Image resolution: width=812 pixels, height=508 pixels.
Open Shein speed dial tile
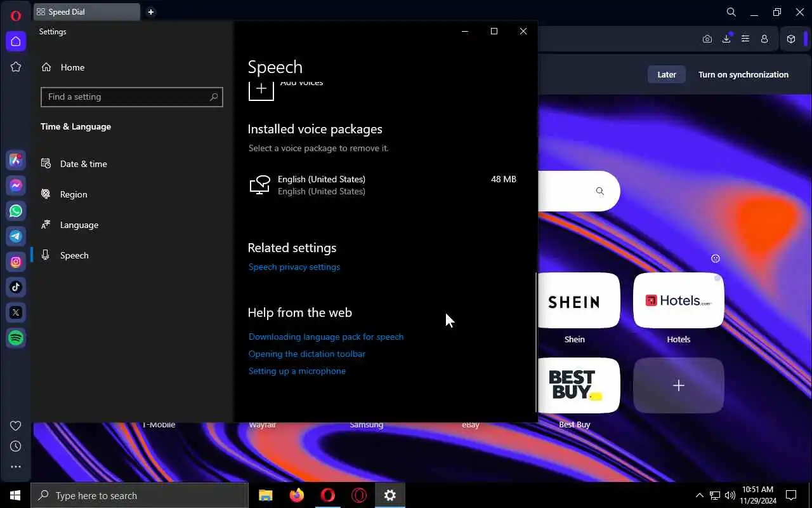pyautogui.click(x=579, y=300)
